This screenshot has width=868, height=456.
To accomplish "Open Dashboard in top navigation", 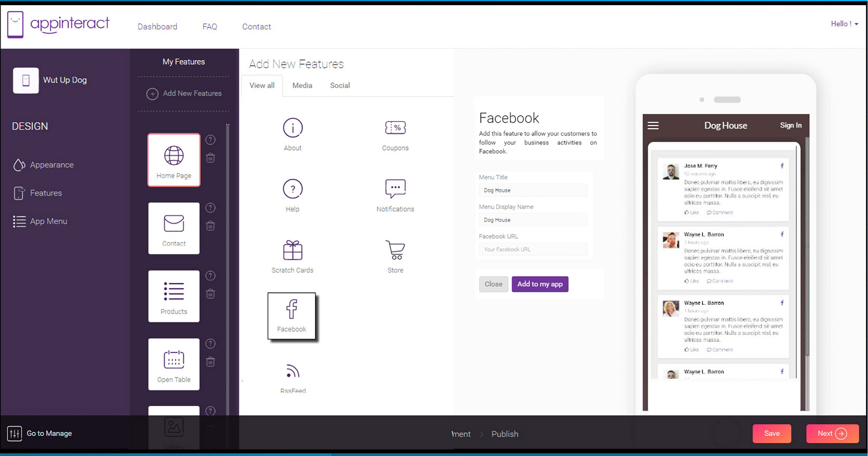I will click(x=157, y=27).
